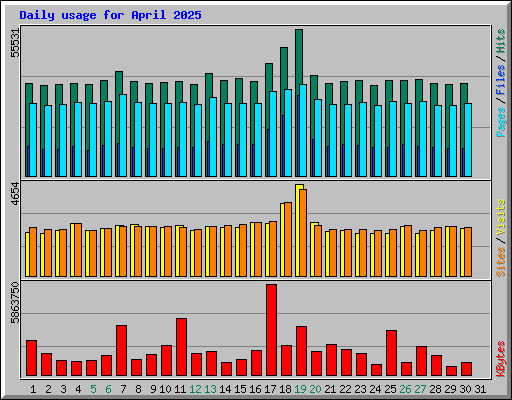Click the red KBytes bar for day 25
512x400 pixels.
tap(391, 353)
